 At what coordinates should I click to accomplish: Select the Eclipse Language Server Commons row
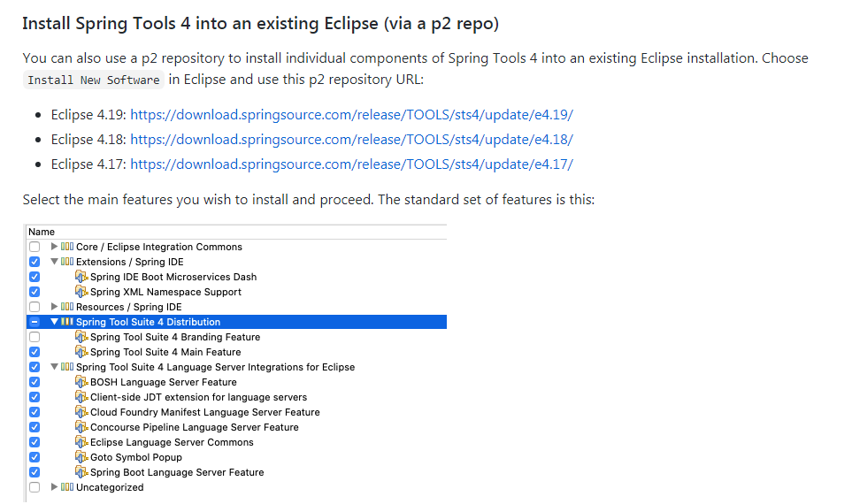pyautogui.click(x=172, y=442)
